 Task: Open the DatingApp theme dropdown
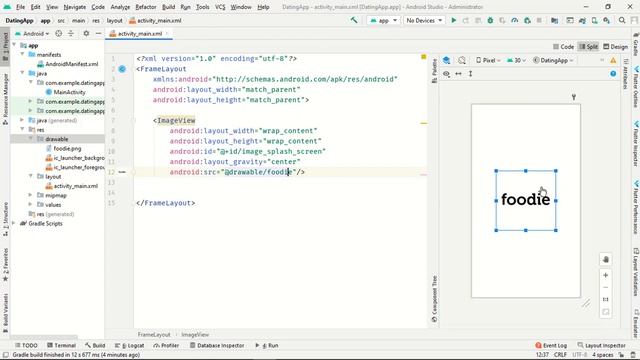(553, 60)
